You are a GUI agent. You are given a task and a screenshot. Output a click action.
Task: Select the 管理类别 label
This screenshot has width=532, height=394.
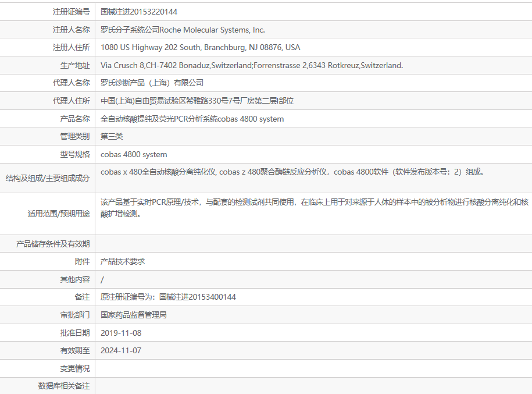75,137
